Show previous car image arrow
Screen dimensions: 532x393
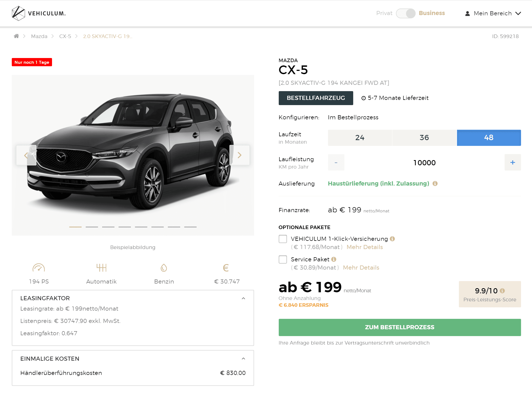click(x=26, y=155)
